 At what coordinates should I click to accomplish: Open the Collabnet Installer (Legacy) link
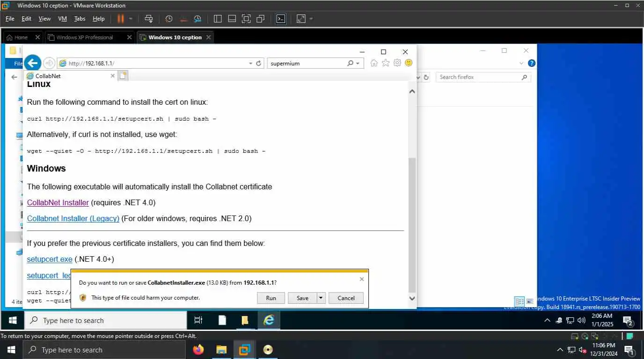click(73, 218)
